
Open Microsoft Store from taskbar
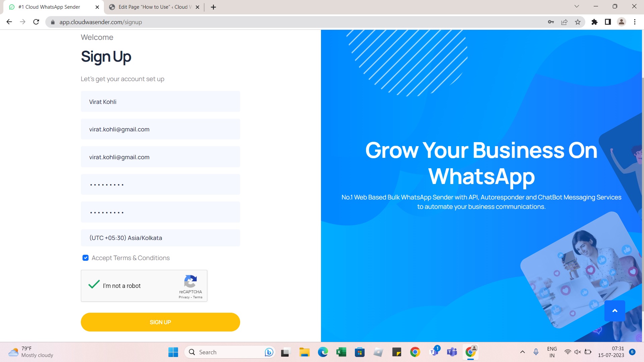pos(360,352)
